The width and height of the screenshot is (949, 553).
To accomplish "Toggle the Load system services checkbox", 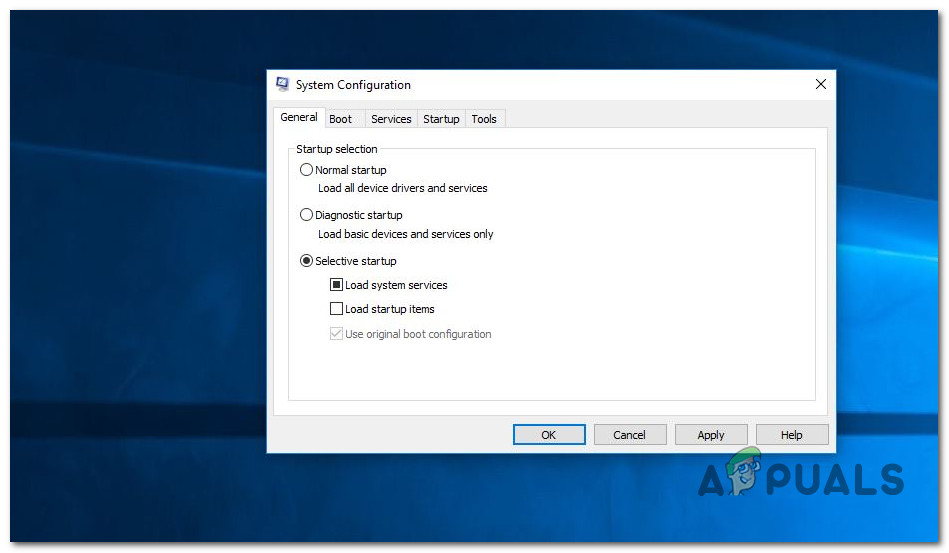I will click(x=337, y=284).
